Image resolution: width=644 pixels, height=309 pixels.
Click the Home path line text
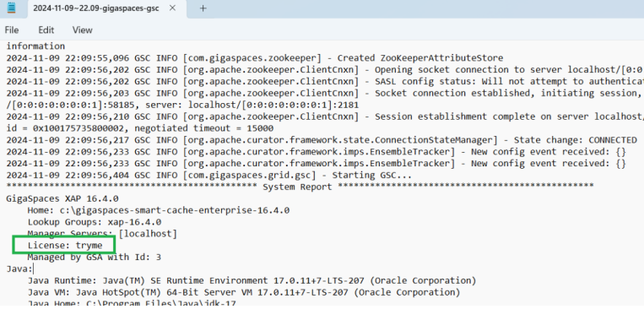pyautogui.click(x=159, y=210)
